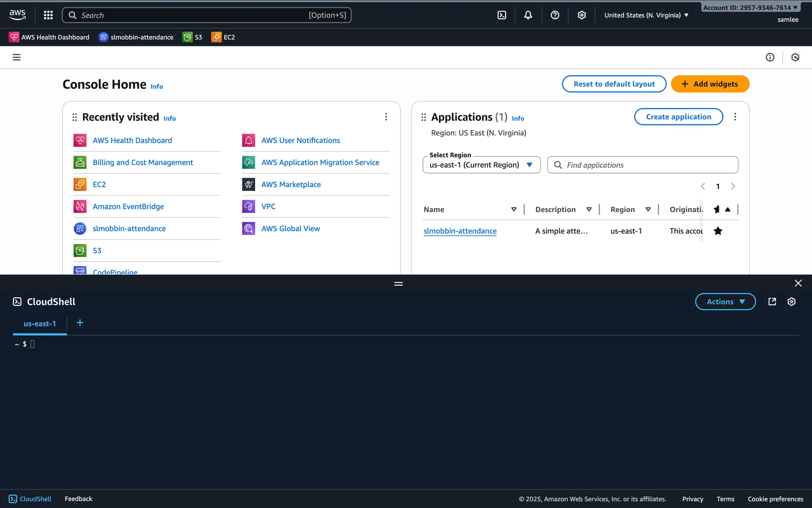812x508 pixels.
Task: Open the Billing and Cost Management link
Action: click(143, 163)
